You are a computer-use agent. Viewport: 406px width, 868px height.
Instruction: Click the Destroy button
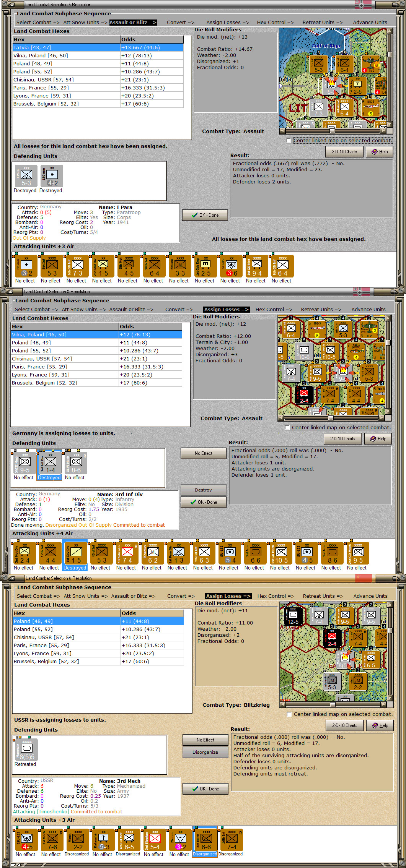point(203,490)
